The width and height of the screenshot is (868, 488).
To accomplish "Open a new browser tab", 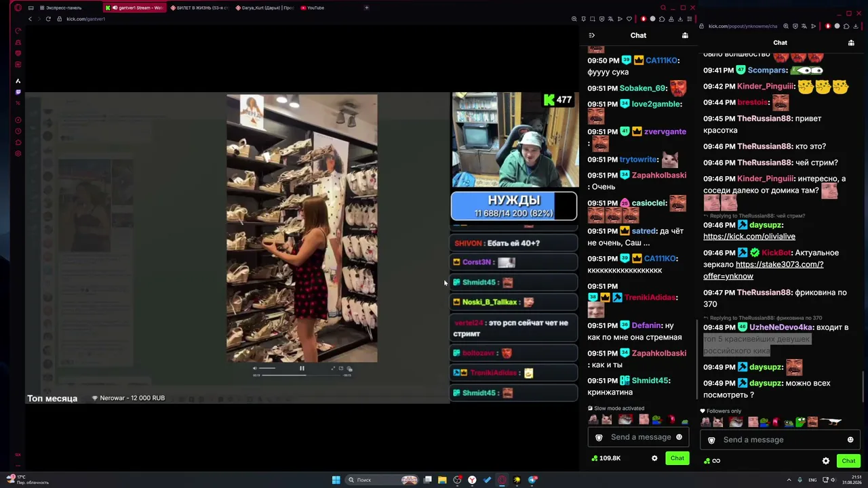I will pos(366,8).
